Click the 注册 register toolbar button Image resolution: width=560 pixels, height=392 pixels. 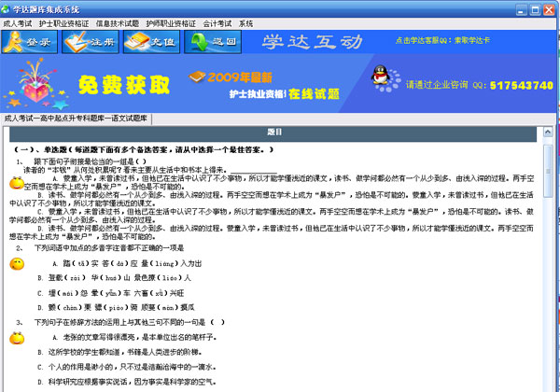tap(91, 42)
